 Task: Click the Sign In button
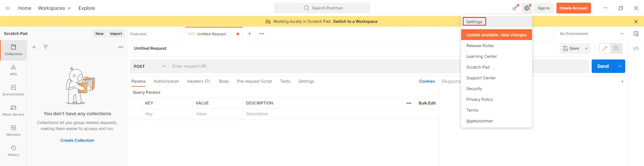[x=543, y=8]
